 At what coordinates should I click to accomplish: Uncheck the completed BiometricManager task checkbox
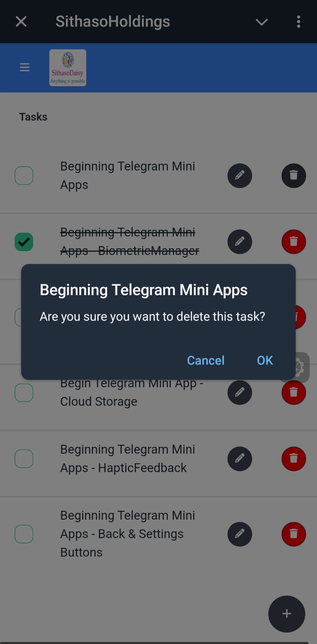(24, 242)
